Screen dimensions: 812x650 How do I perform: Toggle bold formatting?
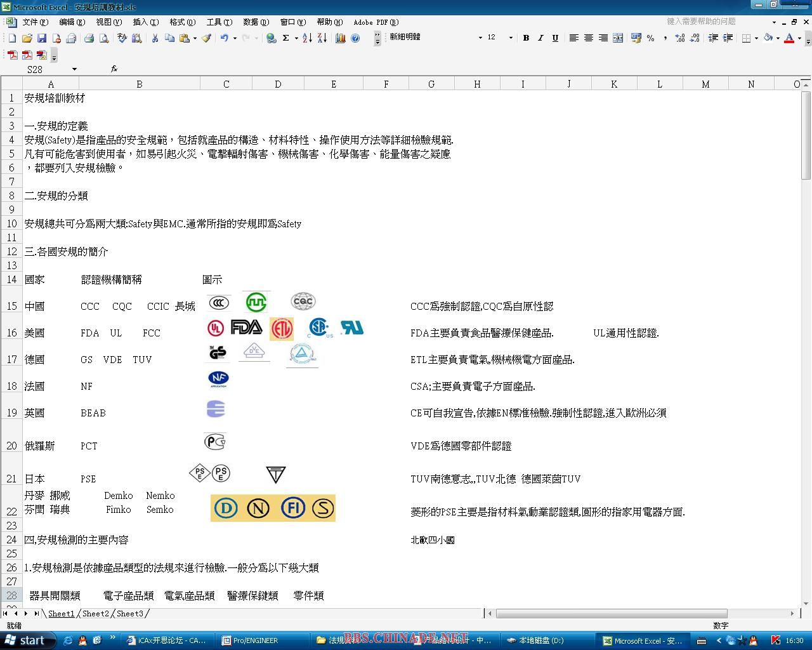click(526, 38)
